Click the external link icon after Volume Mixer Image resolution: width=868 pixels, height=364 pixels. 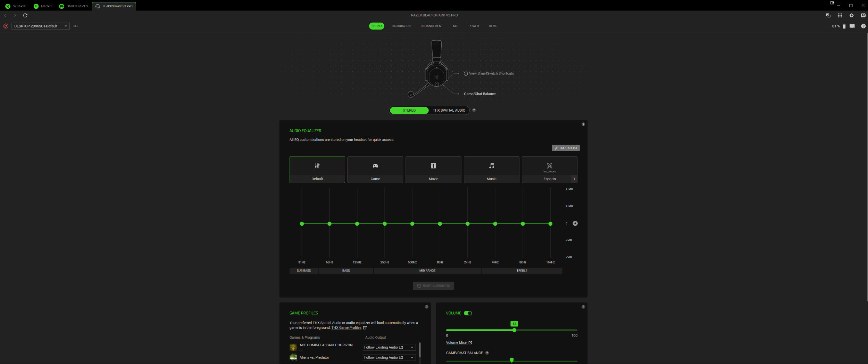pos(470,343)
